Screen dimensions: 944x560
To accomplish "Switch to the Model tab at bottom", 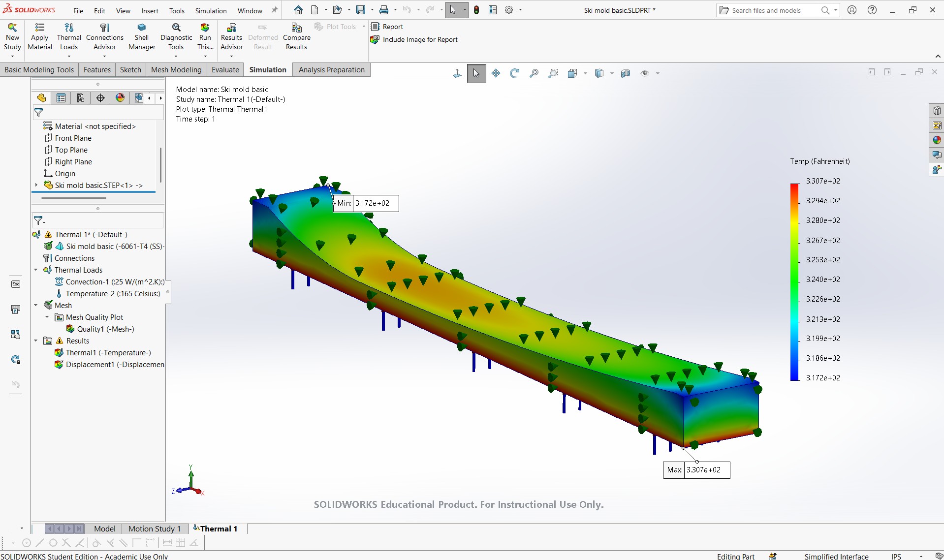I will pos(105,529).
